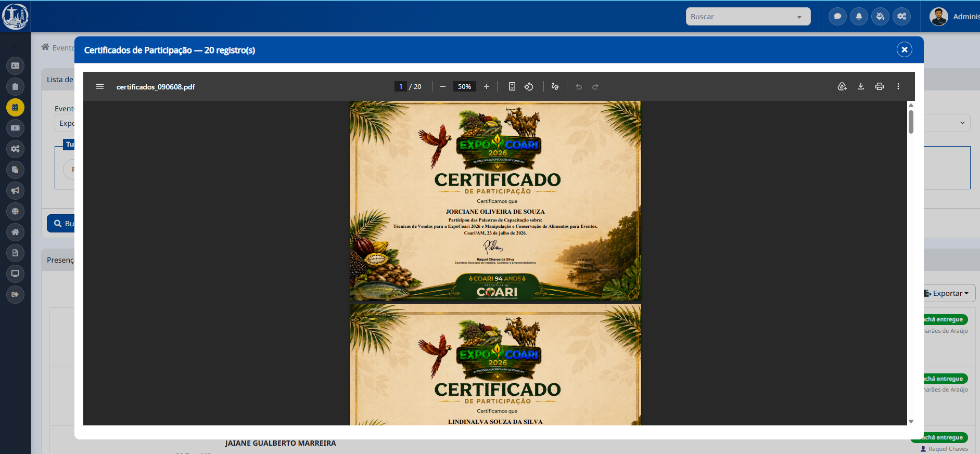Click the city logo at top left

click(15, 17)
